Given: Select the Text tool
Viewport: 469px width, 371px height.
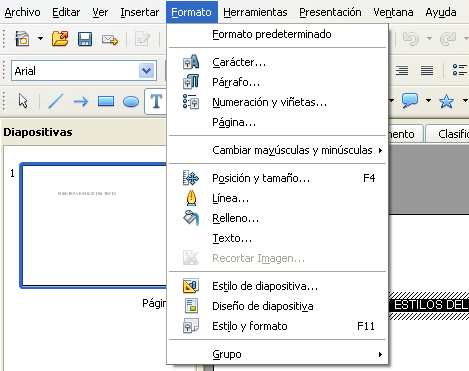Looking at the screenshot, I should [156, 101].
